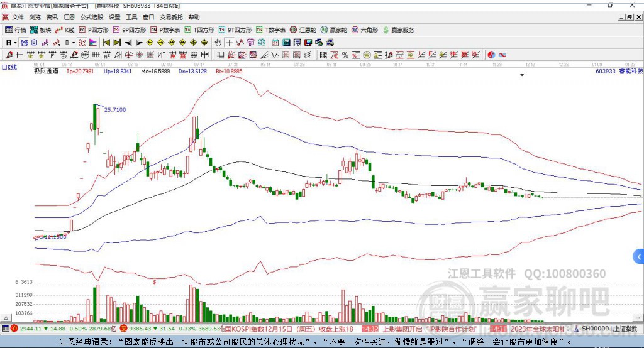The width and height of the screenshot is (644, 348).
Task: Launch the 赢家轮 wheel tool
Action: point(334,30)
